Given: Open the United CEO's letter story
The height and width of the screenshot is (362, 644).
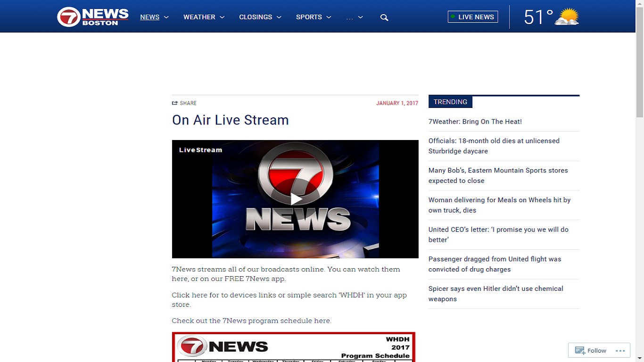Looking at the screenshot, I should point(499,235).
